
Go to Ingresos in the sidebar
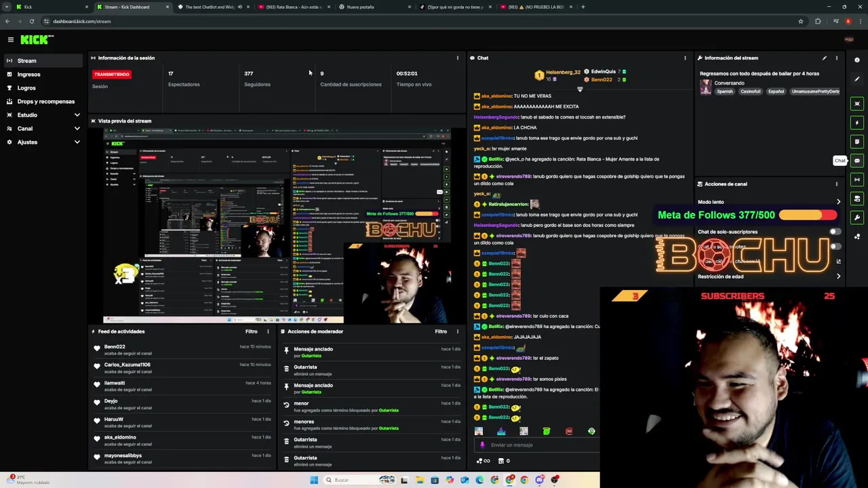[42, 74]
